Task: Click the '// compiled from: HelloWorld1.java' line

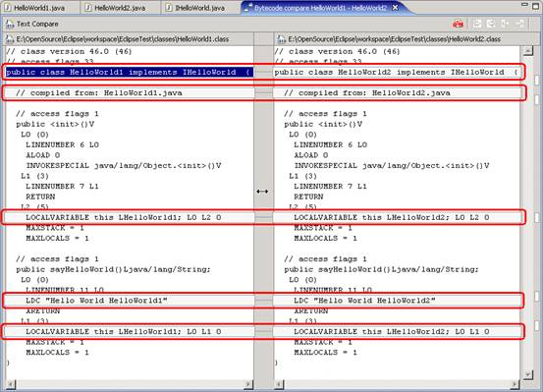Action: pos(99,93)
